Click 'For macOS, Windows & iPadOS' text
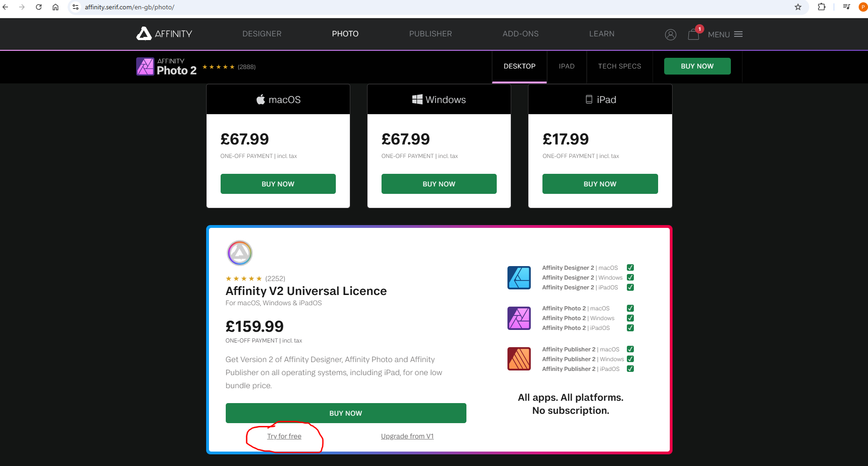868x466 pixels. point(274,303)
